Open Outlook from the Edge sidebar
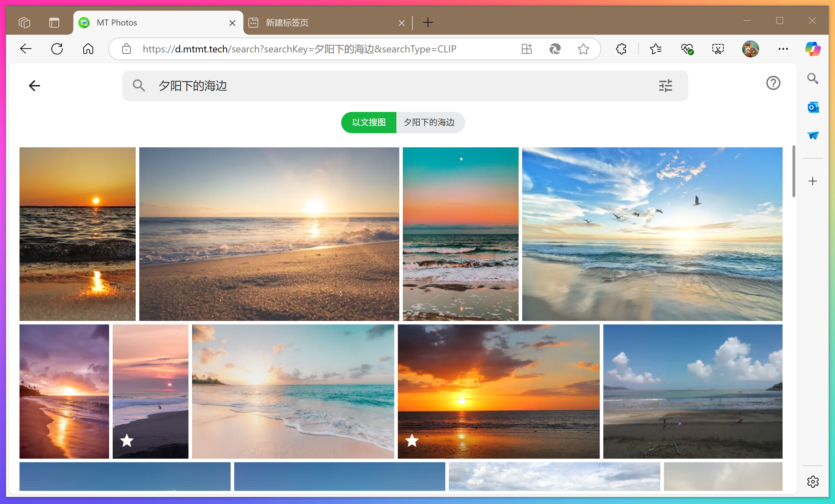Screen dimensions: 835x504 coord(813,107)
